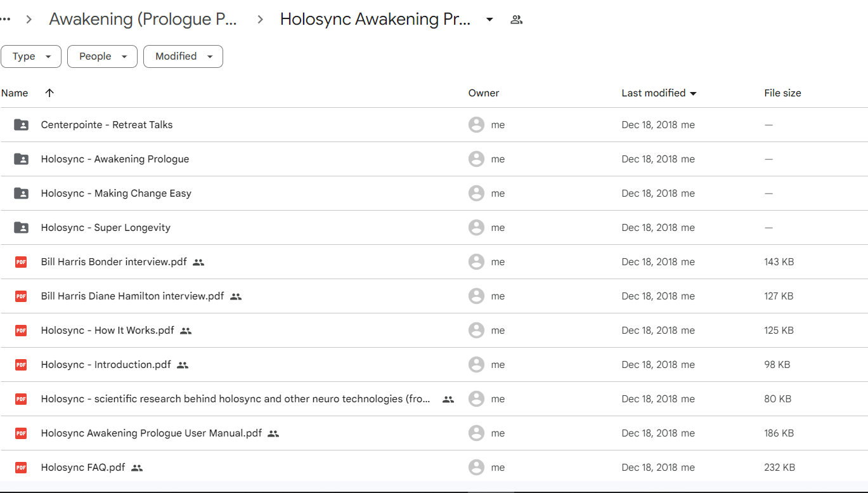Click the shared people icon beside Bill Harris Bonder interview.pdf
Image resolution: width=868 pixels, height=493 pixels.
point(198,262)
